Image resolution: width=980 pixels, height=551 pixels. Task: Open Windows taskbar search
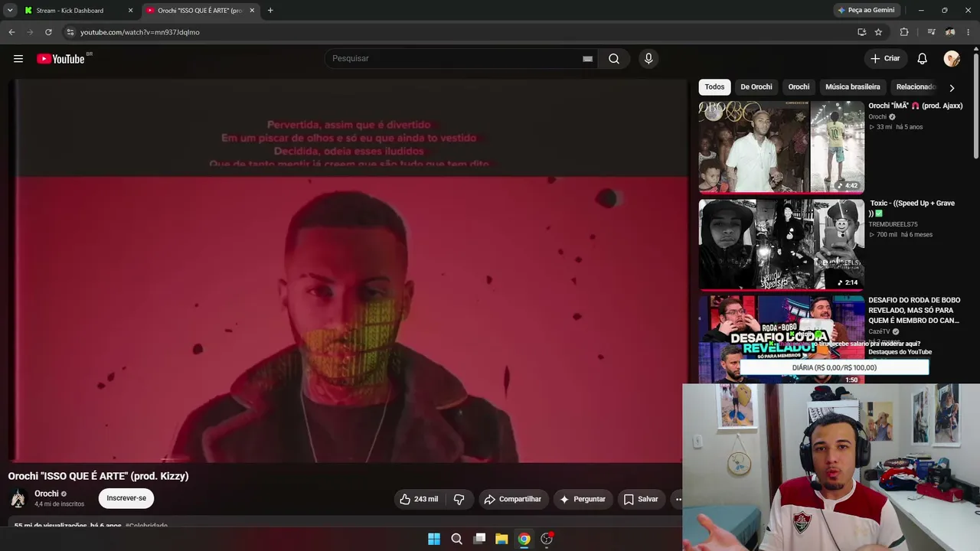[457, 539]
